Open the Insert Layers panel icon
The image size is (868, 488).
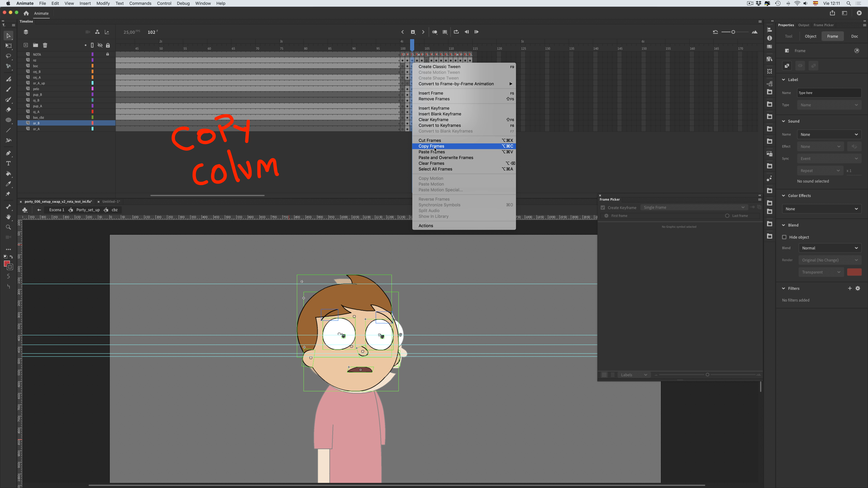click(26, 45)
